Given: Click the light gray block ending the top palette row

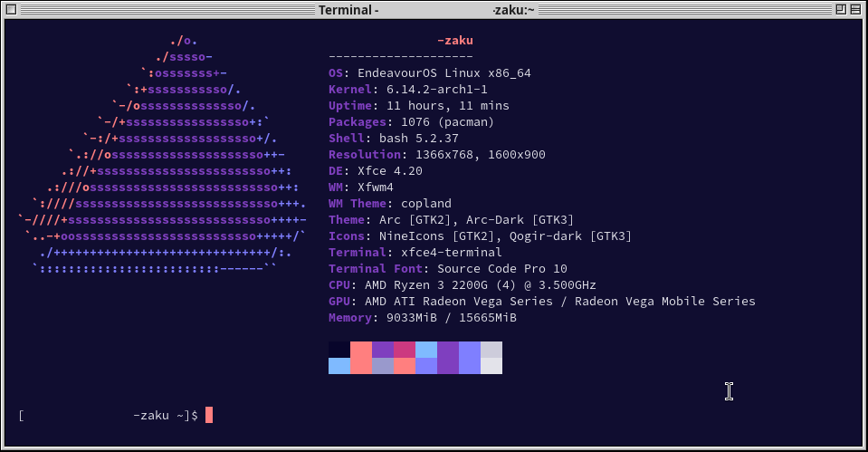Looking at the screenshot, I should tap(491, 350).
